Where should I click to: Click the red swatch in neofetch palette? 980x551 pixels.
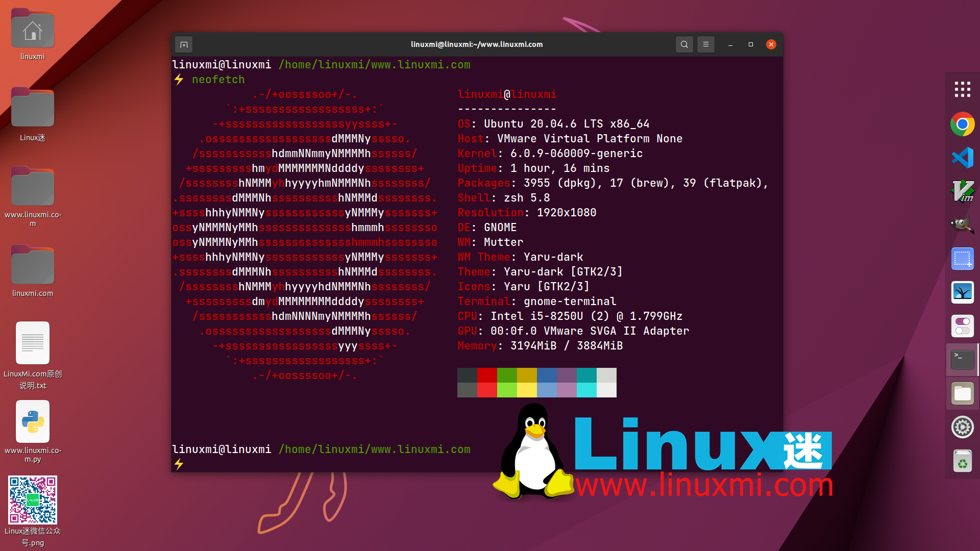click(x=487, y=375)
